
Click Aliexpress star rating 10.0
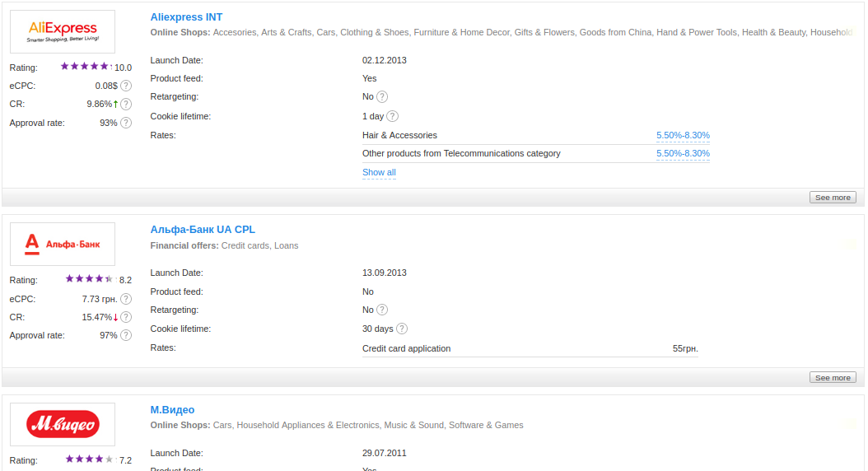86,67
